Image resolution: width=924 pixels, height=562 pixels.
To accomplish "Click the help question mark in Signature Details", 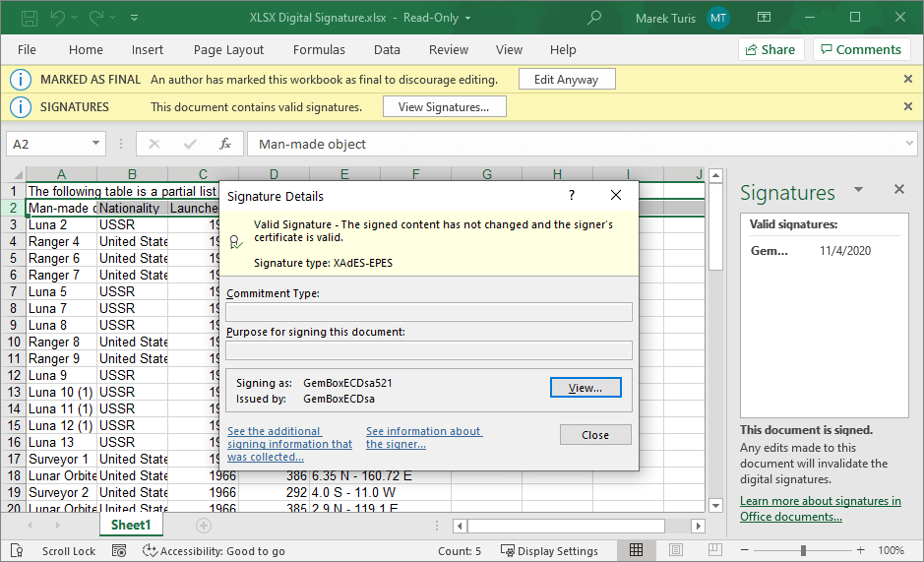I will tap(572, 196).
